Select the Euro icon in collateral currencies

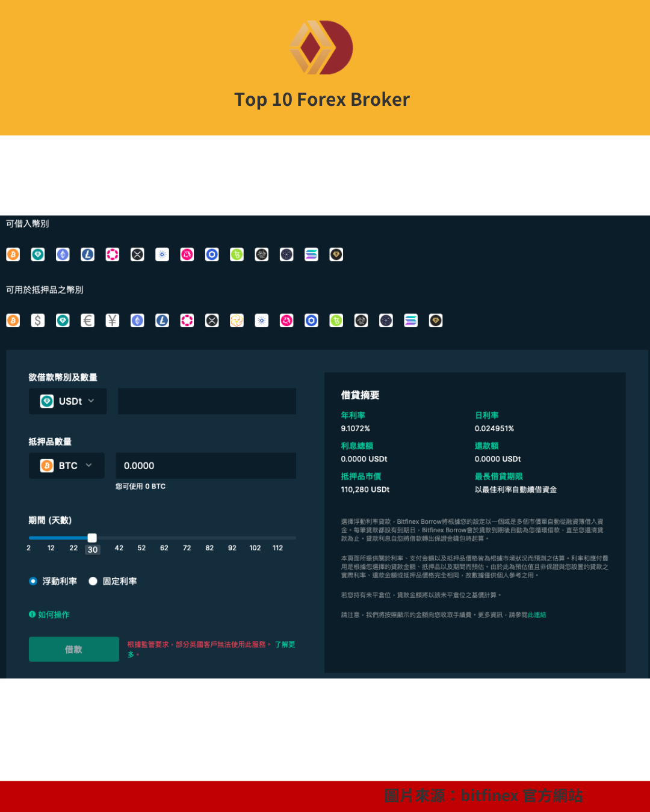(x=88, y=321)
